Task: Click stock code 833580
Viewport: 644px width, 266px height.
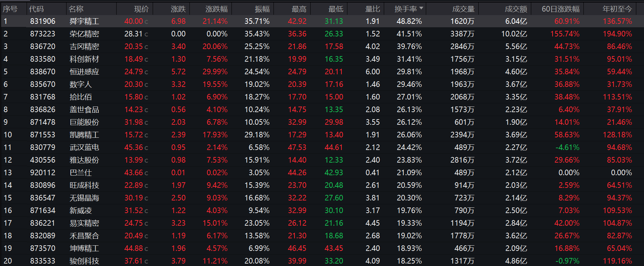Action: 43,59
